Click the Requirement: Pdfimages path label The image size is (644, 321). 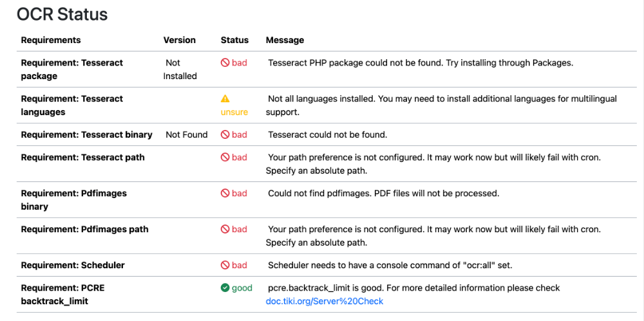(84, 229)
